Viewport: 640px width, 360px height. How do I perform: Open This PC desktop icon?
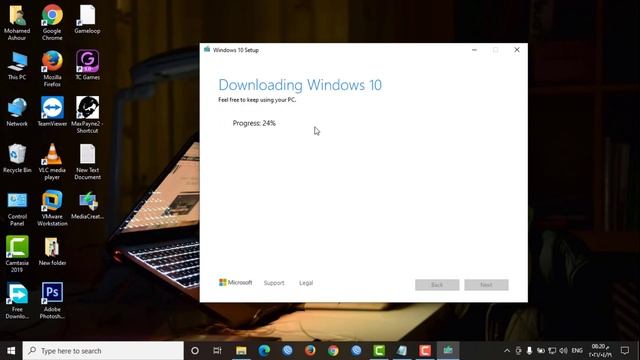point(17,65)
